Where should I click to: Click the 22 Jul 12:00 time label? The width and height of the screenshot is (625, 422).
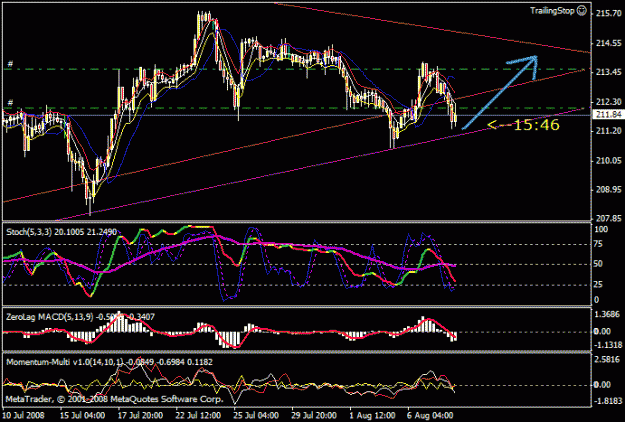pyautogui.click(x=198, y=416)
